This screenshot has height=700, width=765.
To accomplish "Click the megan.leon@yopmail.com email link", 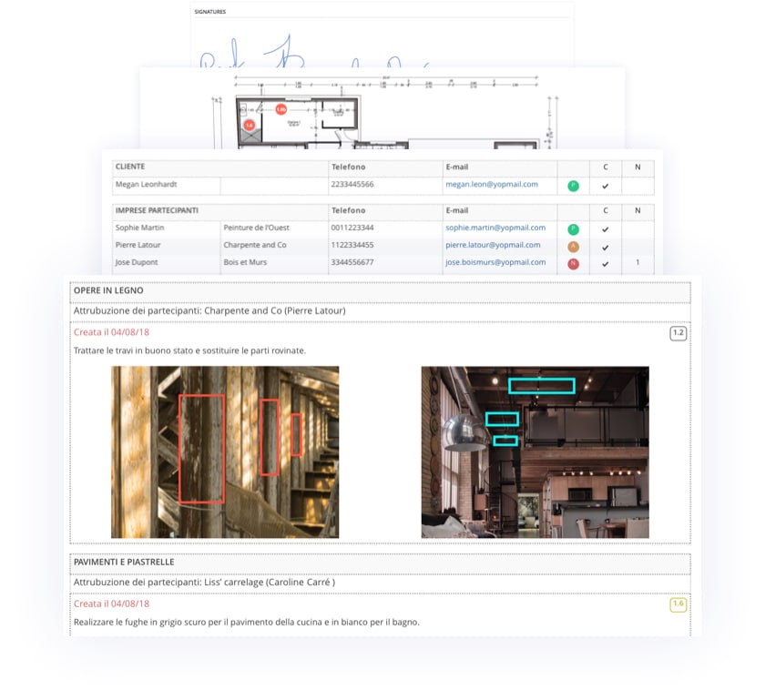I will point(491,185).
